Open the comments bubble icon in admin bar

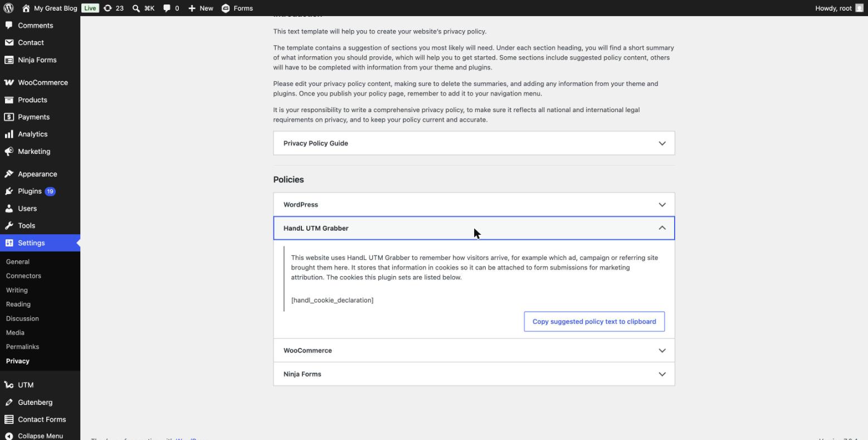(x=167, y=8)
